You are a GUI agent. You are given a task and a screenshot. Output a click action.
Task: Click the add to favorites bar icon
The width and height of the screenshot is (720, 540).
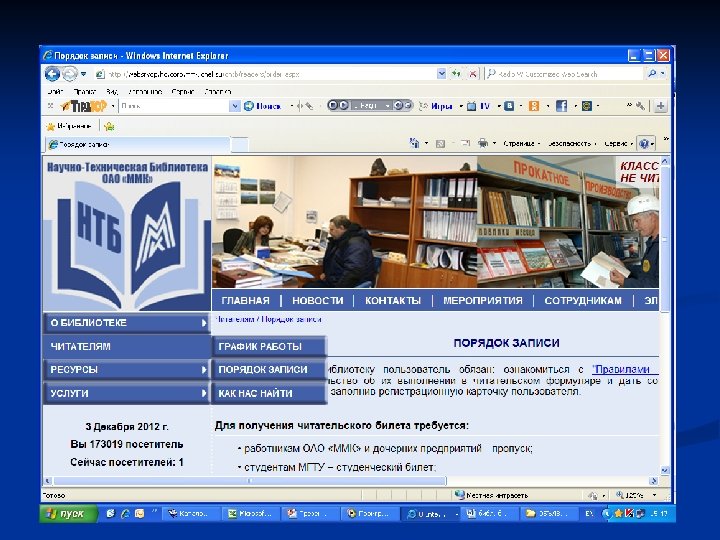pyautogui.click(x=109, y=126)
